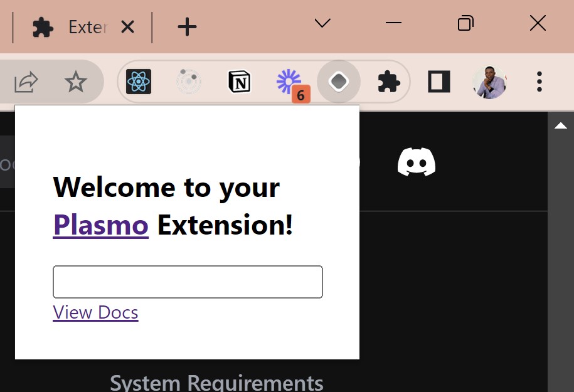Toggle the browser side panel

point(439,82)
